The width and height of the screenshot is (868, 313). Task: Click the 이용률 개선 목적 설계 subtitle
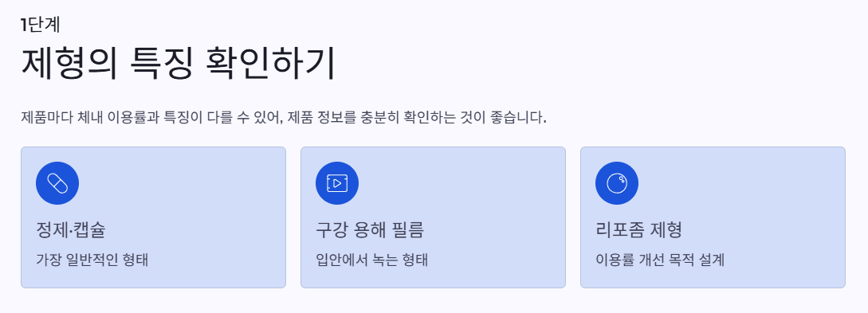[x=660, y=260]
